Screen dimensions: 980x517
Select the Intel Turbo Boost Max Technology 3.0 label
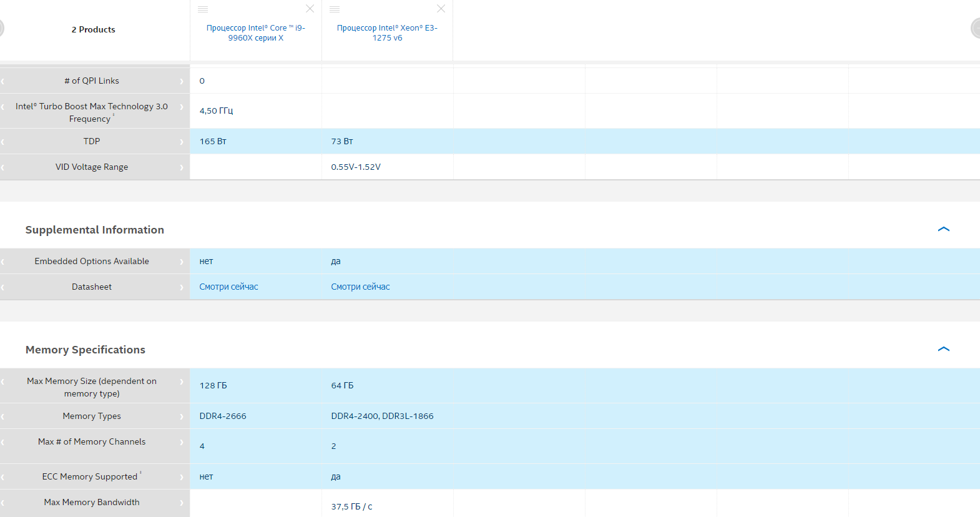92,112
